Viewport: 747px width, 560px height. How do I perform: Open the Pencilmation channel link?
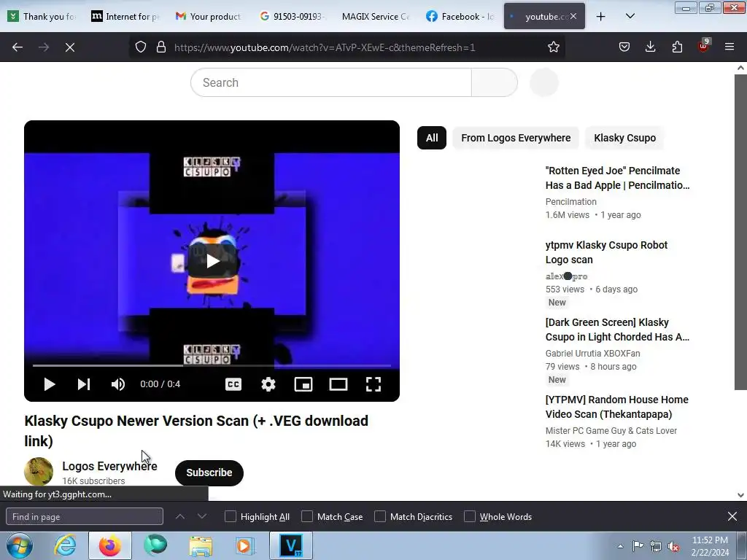click(x=570, y=201)
